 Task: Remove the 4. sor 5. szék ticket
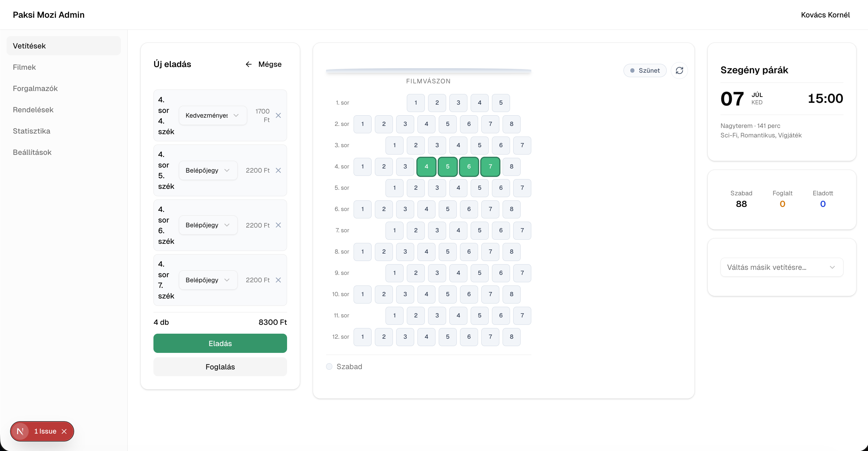(278, 171)
